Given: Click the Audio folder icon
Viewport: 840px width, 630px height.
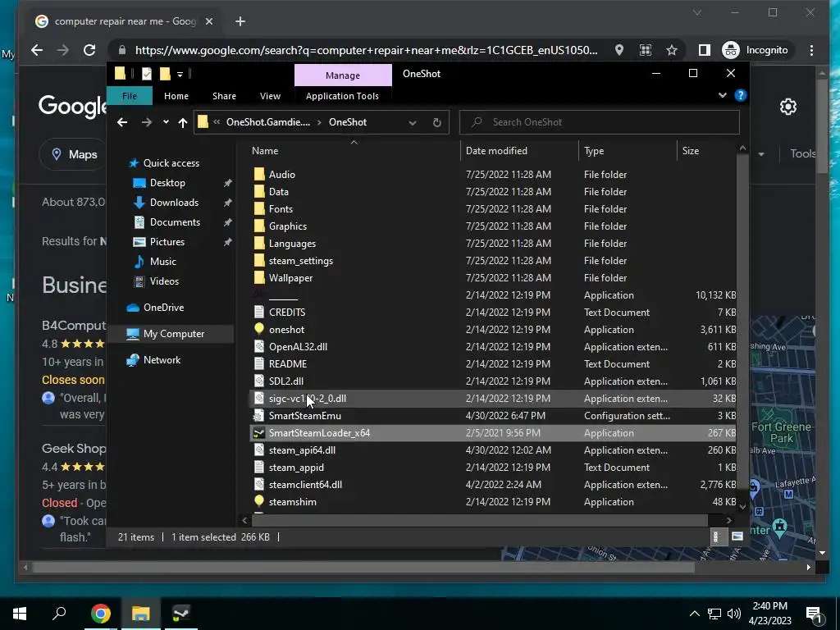Looking at the screenshot, I should (259, 174).
